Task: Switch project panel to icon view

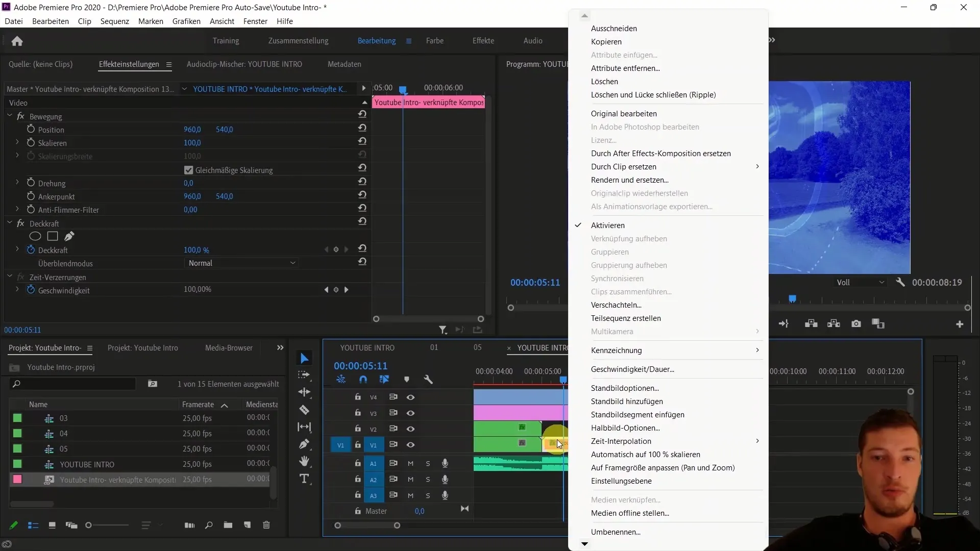Action: pyautogui.click(x=52, y=525)
